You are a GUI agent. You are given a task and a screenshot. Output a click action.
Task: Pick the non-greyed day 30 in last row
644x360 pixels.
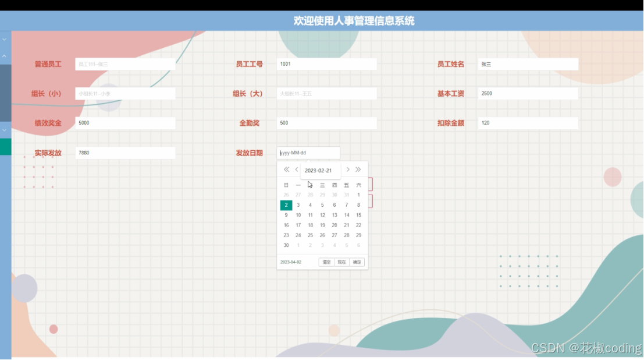click(x=286, y=245)
